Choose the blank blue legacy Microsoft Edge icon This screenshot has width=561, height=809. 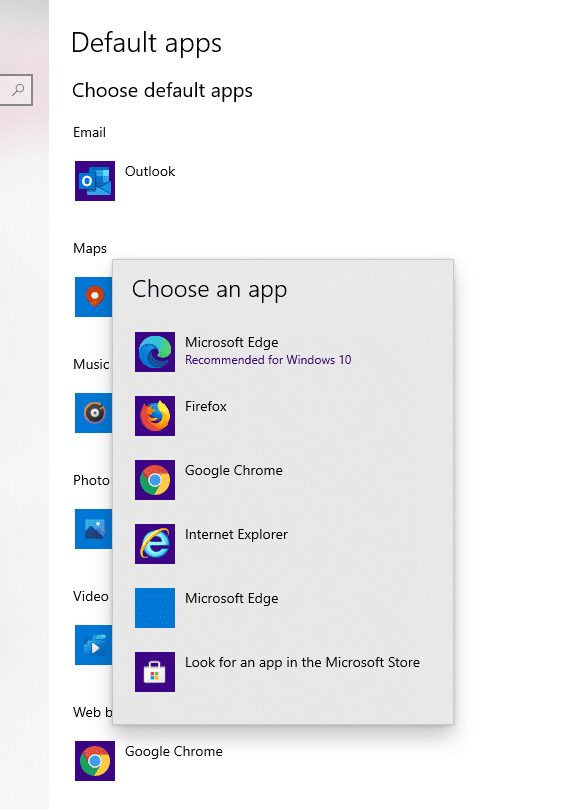tap(155, 608)
